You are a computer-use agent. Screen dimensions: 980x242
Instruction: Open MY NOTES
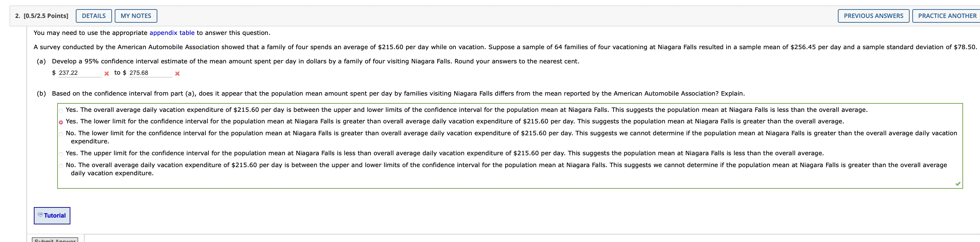click(x=136, y=16)
